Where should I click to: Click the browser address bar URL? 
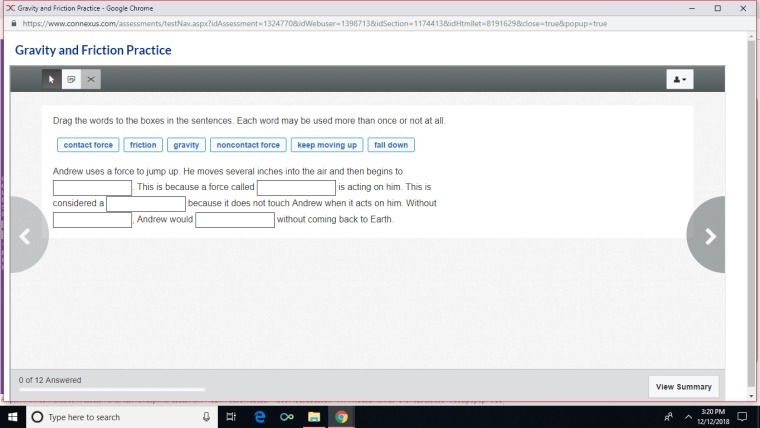[315, 23]
